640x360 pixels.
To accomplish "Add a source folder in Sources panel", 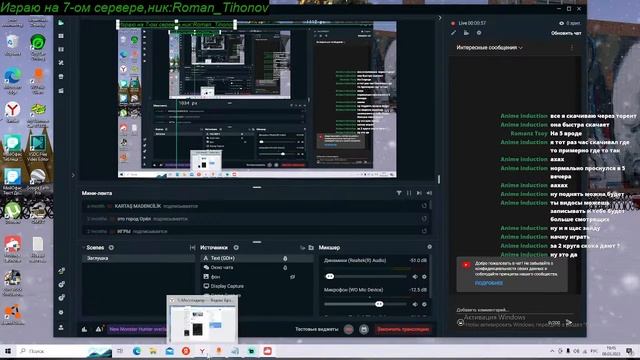I will coord(311,248).
